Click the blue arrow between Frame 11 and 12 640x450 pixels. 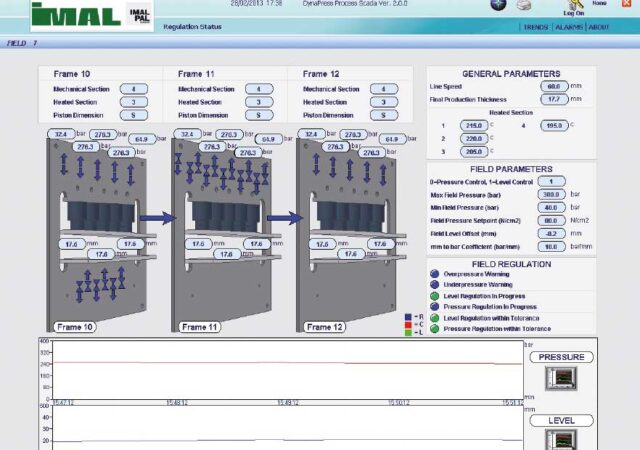282,217
